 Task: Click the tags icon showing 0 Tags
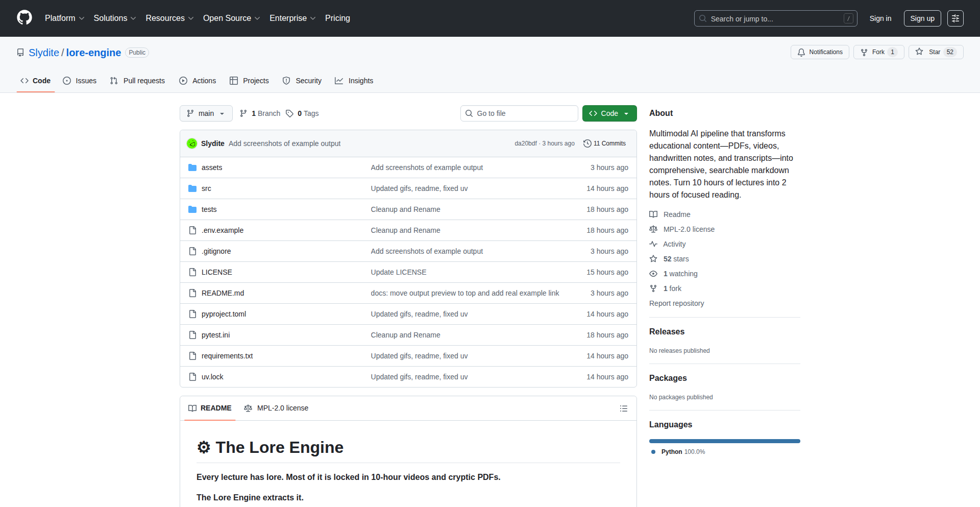[x=289, y=113]
